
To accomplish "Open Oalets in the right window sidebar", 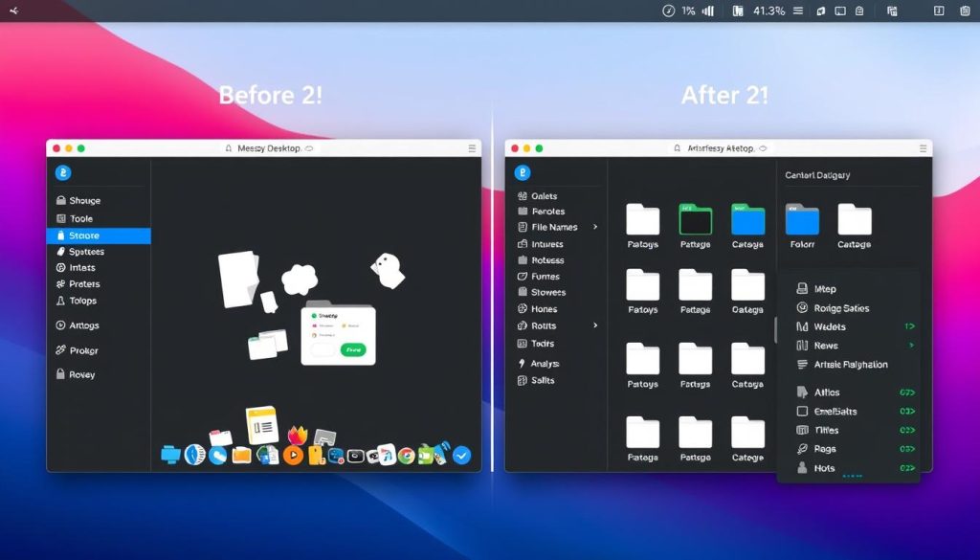I will point(538,196).
